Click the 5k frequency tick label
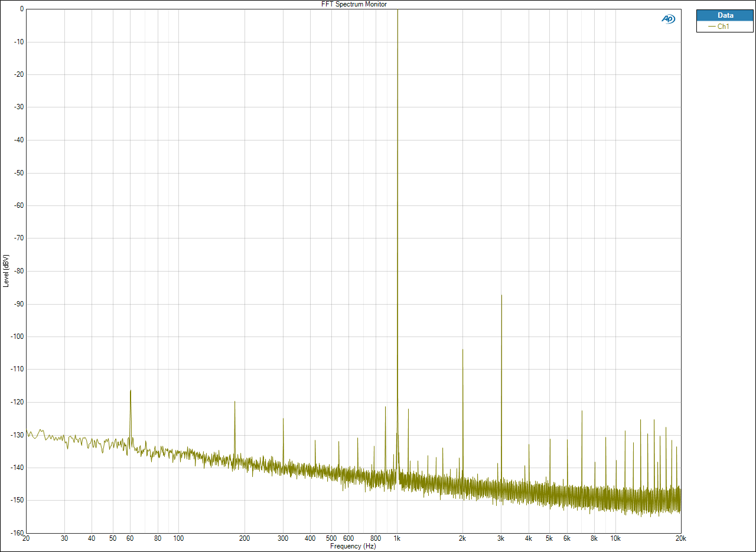The width and height of the screenshot is (756, 552). [549, 538]
